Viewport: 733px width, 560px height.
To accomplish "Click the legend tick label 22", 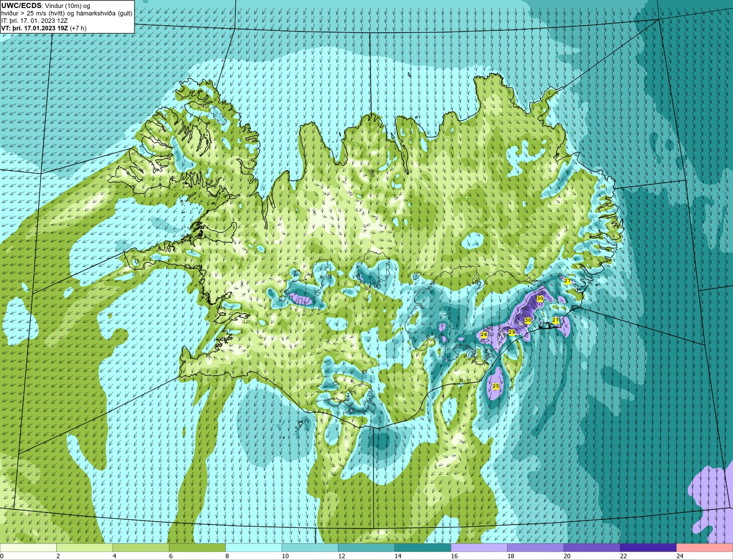I will click(x=622, y=556).
